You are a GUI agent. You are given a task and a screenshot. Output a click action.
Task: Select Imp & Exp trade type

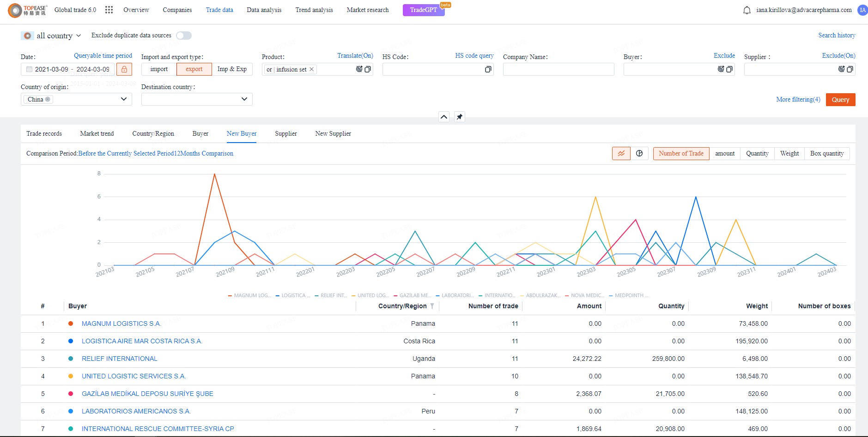(232, 69)
